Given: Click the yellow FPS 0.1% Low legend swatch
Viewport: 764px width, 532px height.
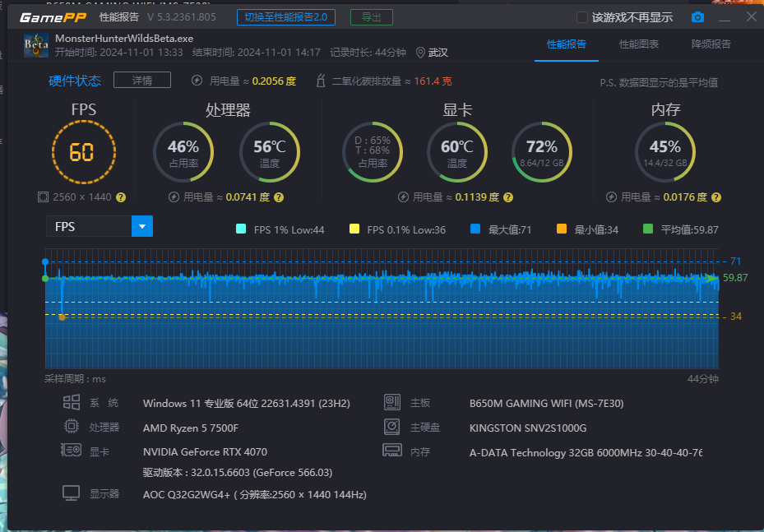Looking at the screenshot, I should (x=355, y=229).
